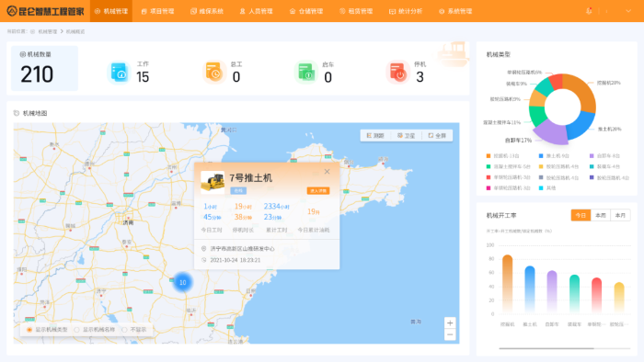Viewport: 644px width, 362px height.
Task: Switch map to satellite (卫星) view
Action: click(x=406, y=136)
